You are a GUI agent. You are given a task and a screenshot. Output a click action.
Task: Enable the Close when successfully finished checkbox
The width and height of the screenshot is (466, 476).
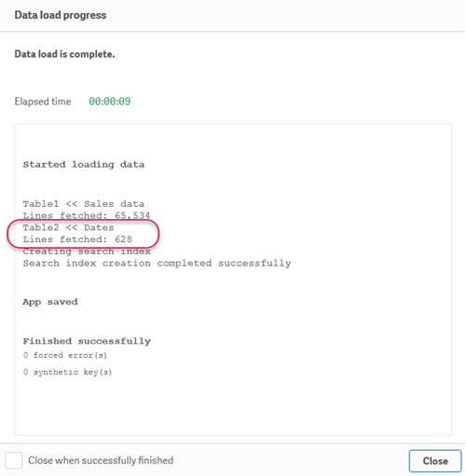pyautogui.click(x=14, y=460)
